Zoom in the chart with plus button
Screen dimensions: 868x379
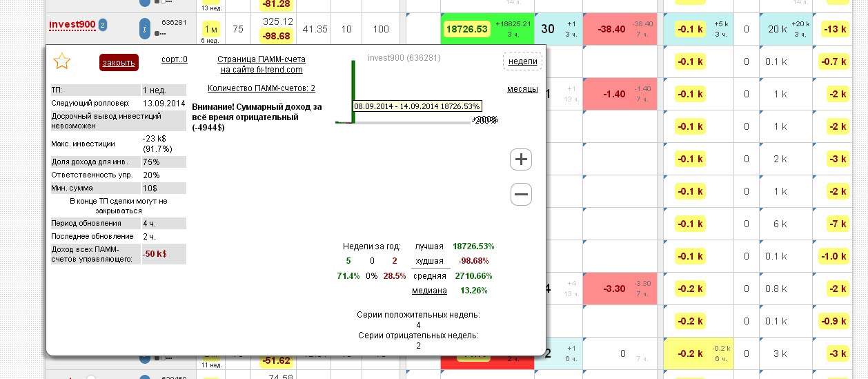click(521, 159)
